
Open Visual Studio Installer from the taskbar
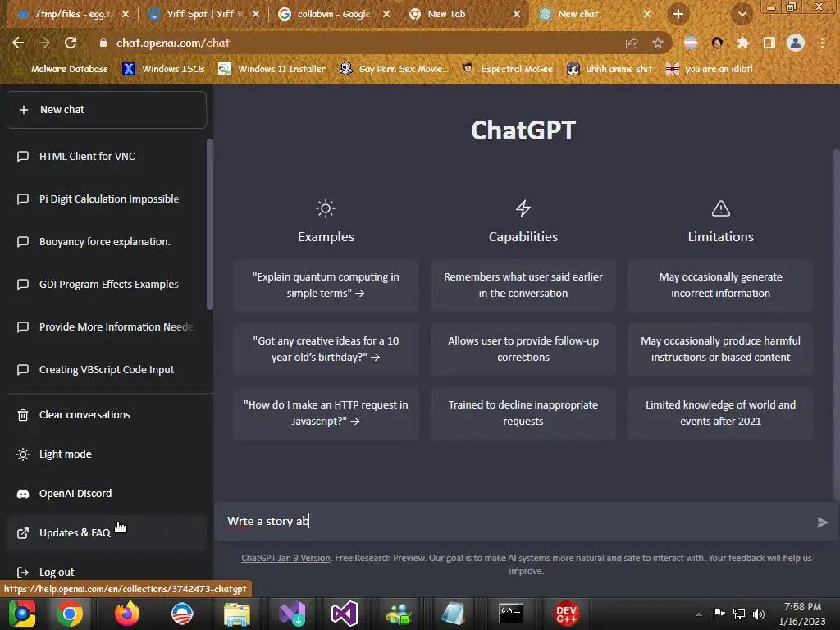pyautogui.click(x=292, y=614)
